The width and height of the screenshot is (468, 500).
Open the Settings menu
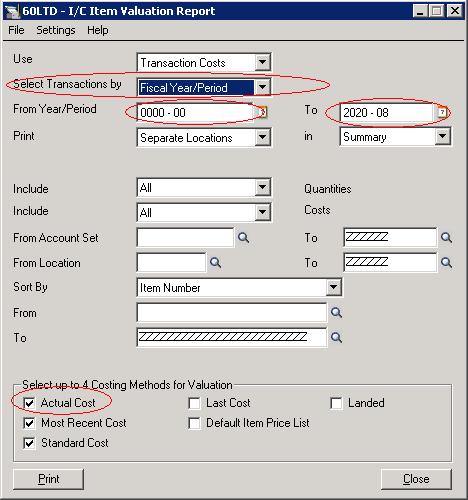click(56, 30)
